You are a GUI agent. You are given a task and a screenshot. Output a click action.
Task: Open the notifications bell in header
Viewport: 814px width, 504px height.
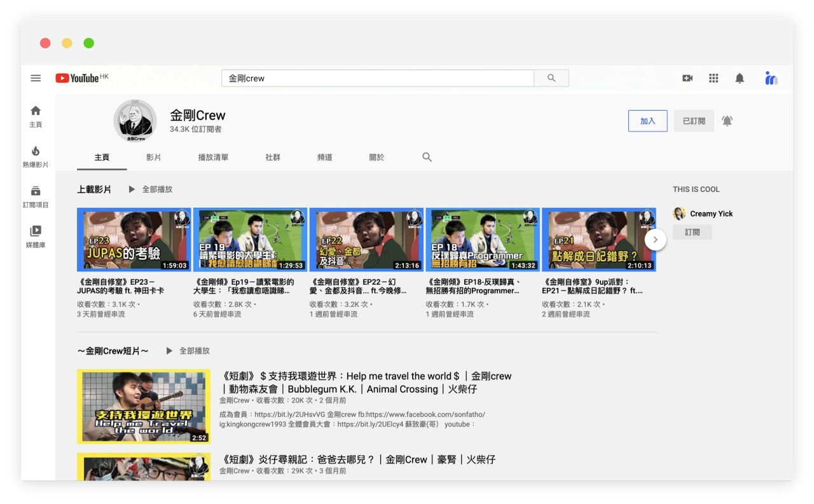click(740, 78)
